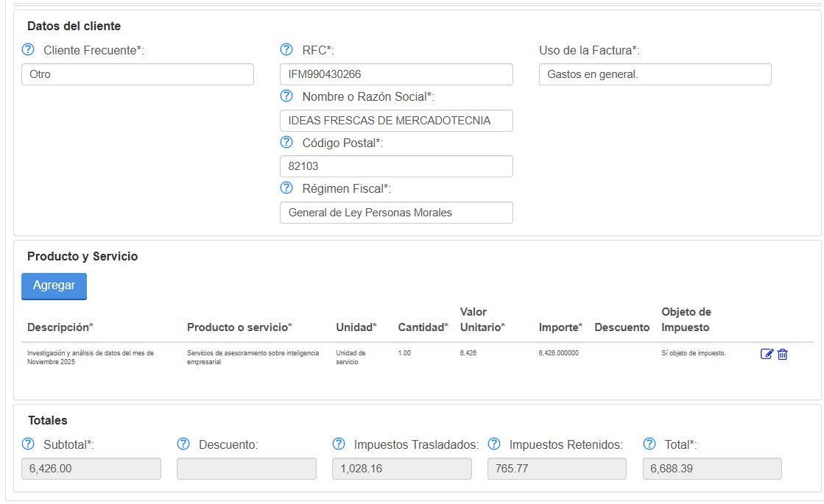The image size is (824, 504).
Task: Click help icon beside Descuento total
Action: click(x=183, y=444)
